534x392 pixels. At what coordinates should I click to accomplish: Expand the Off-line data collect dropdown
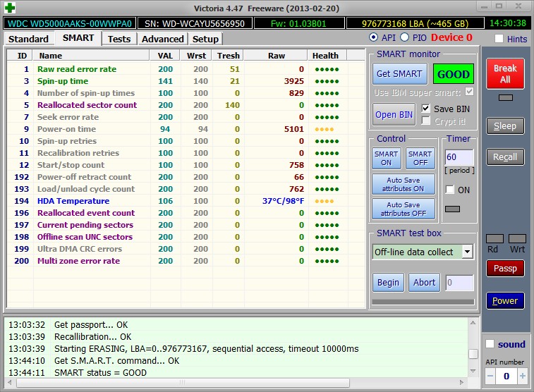[467, 252]
